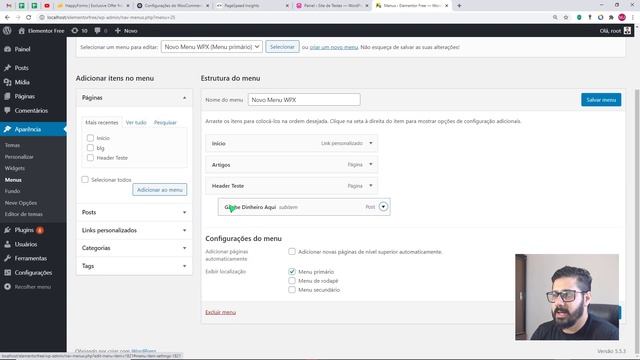Open Personalizar submenu item
Screen dimensions: 640x360
(x=19, y=157)
